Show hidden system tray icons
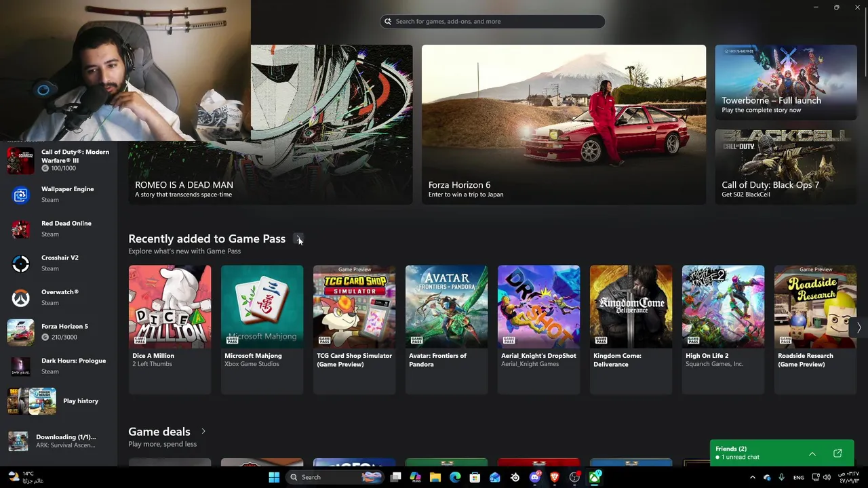The height and width of the screenshot is (488, 868). pos(752,477)
